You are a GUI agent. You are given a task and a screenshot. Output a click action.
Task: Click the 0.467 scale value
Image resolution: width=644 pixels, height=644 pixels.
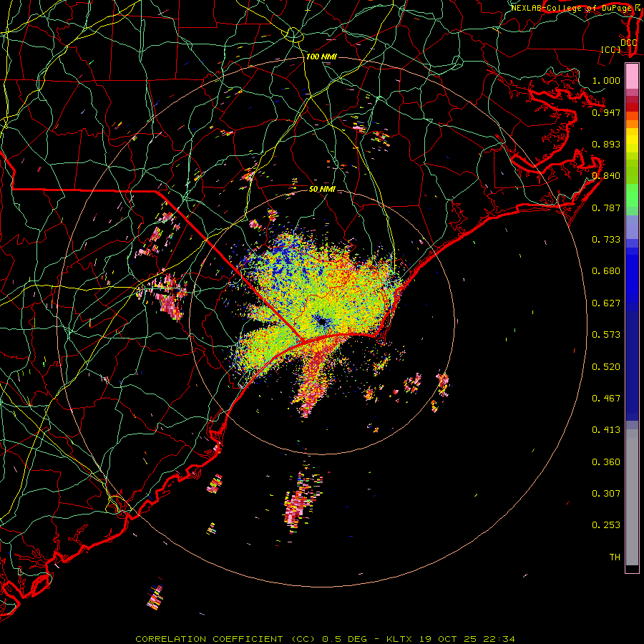click(606, 399)
